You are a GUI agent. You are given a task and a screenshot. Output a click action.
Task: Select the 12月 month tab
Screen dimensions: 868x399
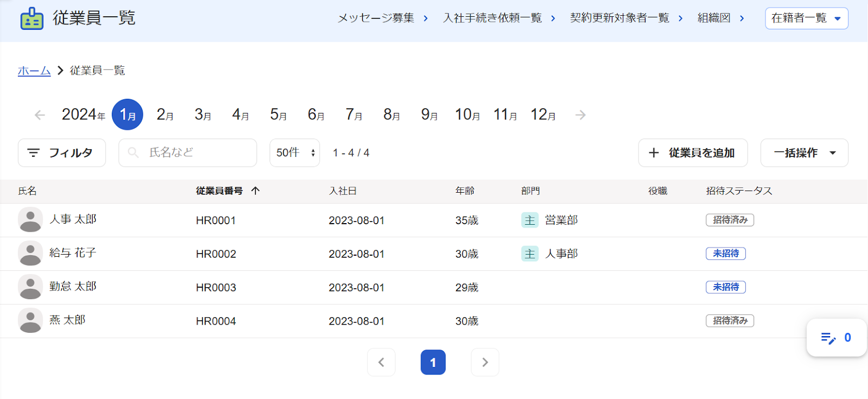coord(543,115)
